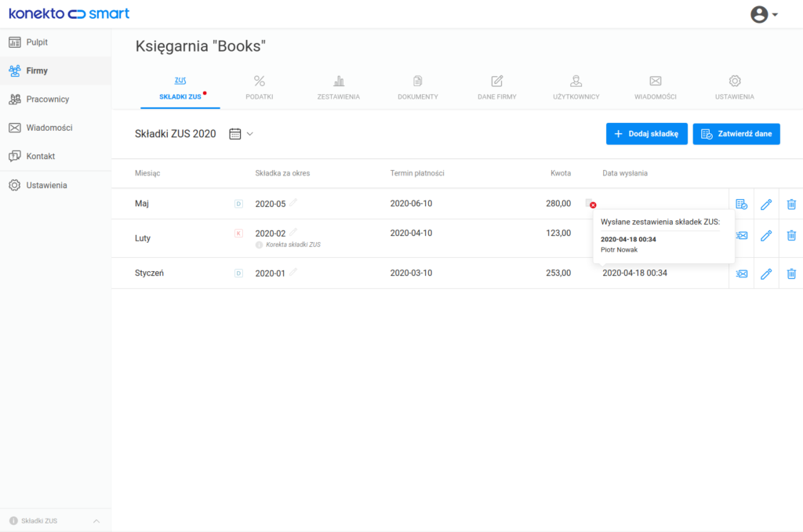Screen dimensions: 803x532
Task: Edit the Maj contribution row
Action: click(x=766, y=204)
